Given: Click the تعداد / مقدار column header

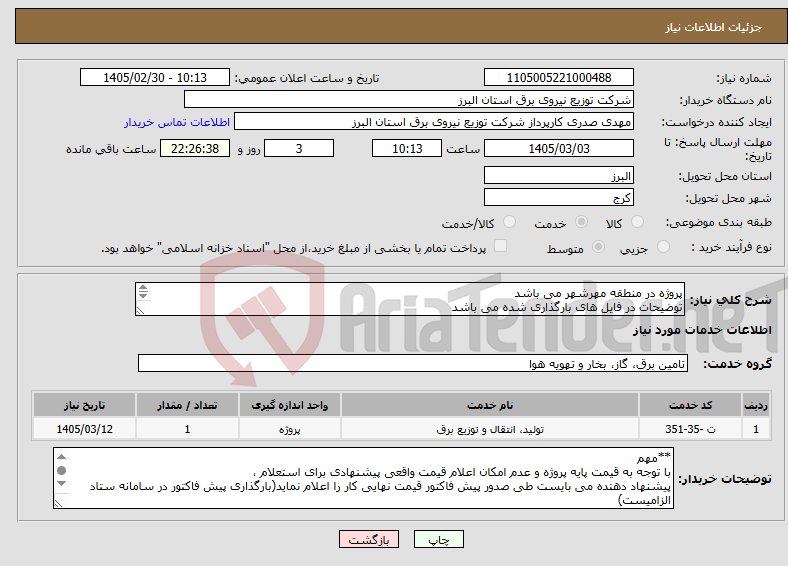Looking at the screenshot, I should tap(187, 405).
